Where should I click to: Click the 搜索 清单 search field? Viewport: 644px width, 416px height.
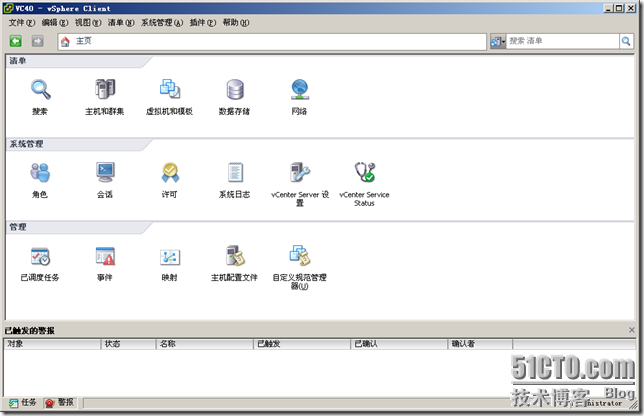click(563, 41)
